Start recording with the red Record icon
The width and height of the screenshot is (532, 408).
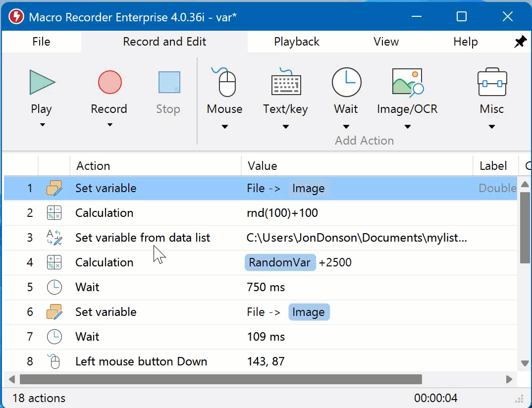(x=109, y=82)
